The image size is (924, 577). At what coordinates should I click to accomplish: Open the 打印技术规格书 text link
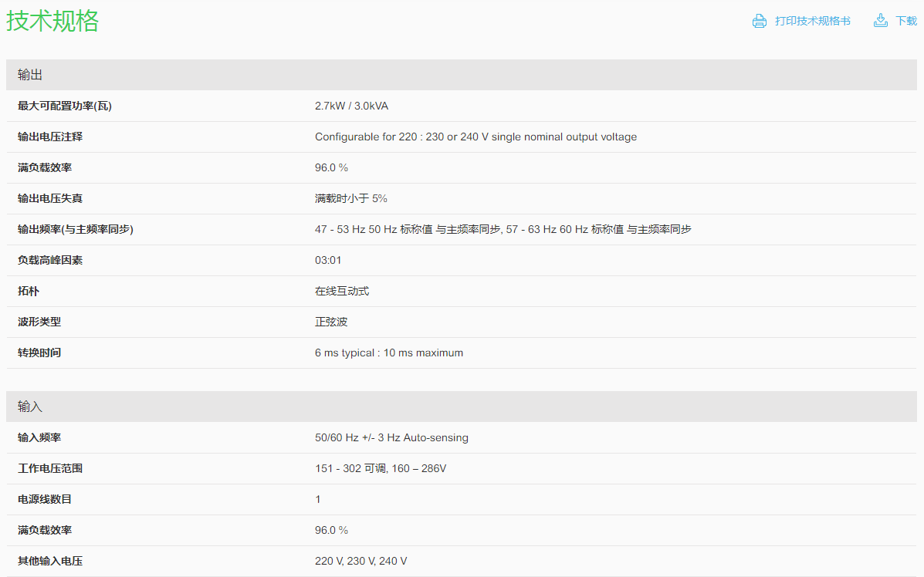[812, 22]
